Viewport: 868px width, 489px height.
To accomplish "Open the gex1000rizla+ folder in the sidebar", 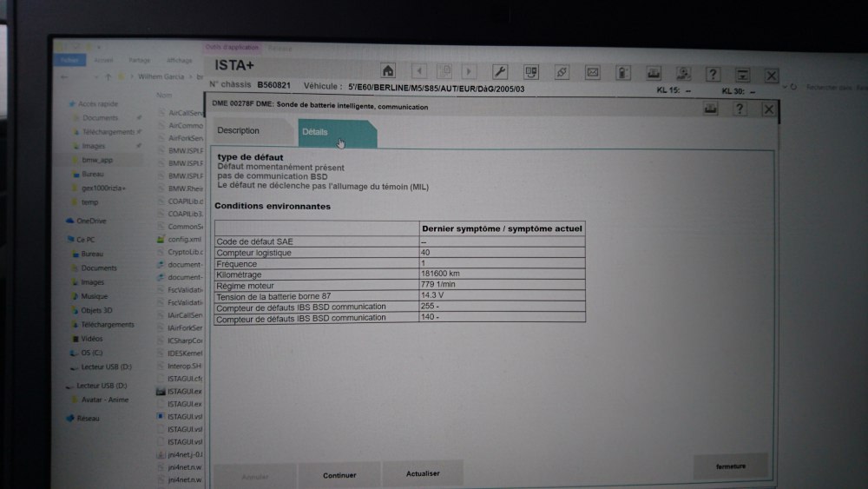I will [x=103, y=188].
